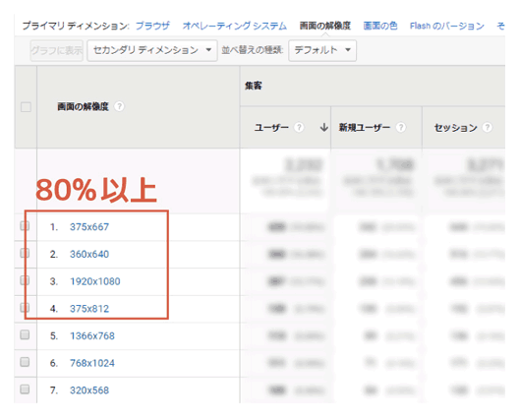This screenshot has width=520, height=420.
Task: Open the 360x640 resolution link
Action: (89, 254)
